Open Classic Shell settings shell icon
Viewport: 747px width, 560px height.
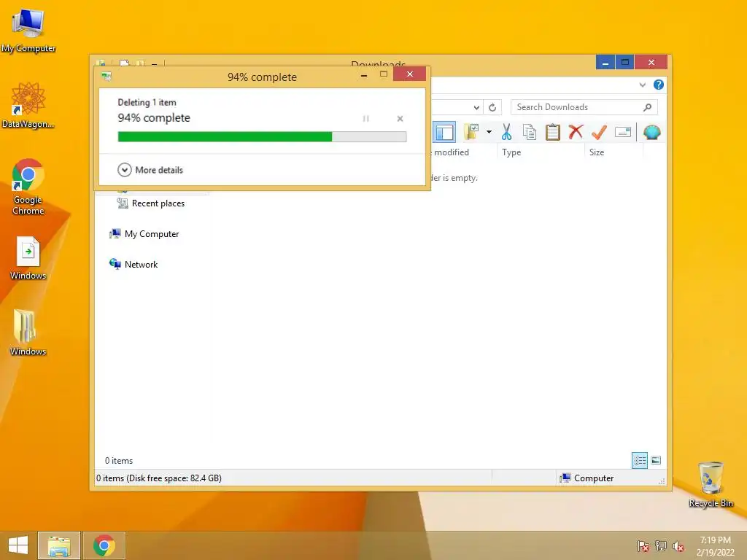click(651, 133)
